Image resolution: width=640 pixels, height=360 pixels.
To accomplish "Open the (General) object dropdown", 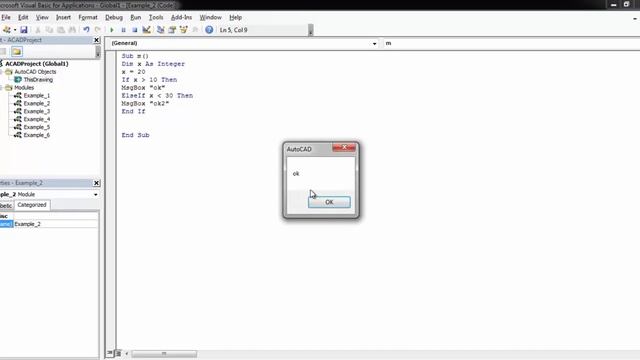I will point(374,43).
